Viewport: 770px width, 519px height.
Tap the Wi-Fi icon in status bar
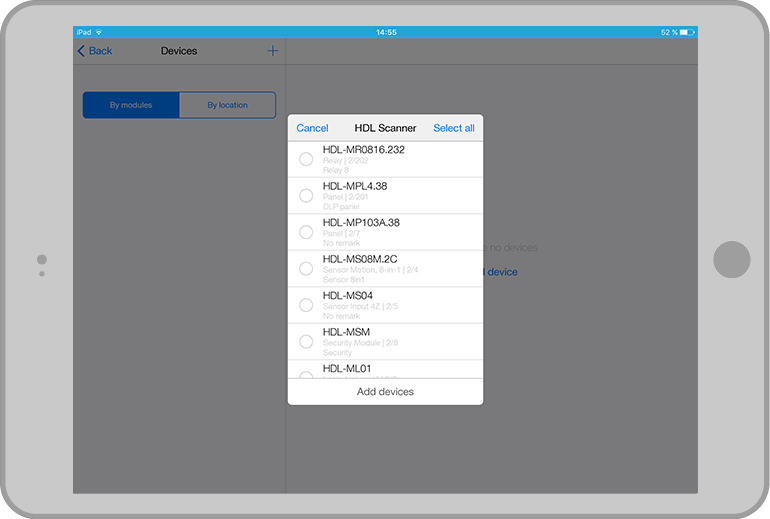pos(100,32)
